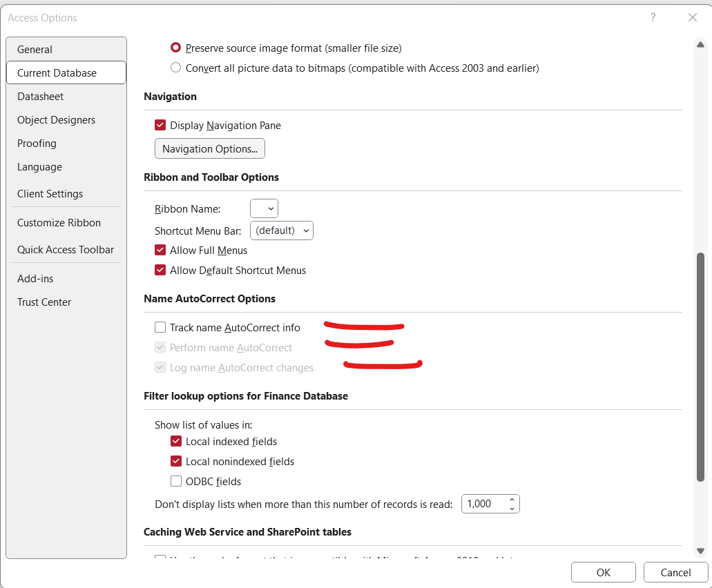This screenshot has height=588, width=712.
Task: Uncheck Allow Full Menus
Action: pos(160,251)
